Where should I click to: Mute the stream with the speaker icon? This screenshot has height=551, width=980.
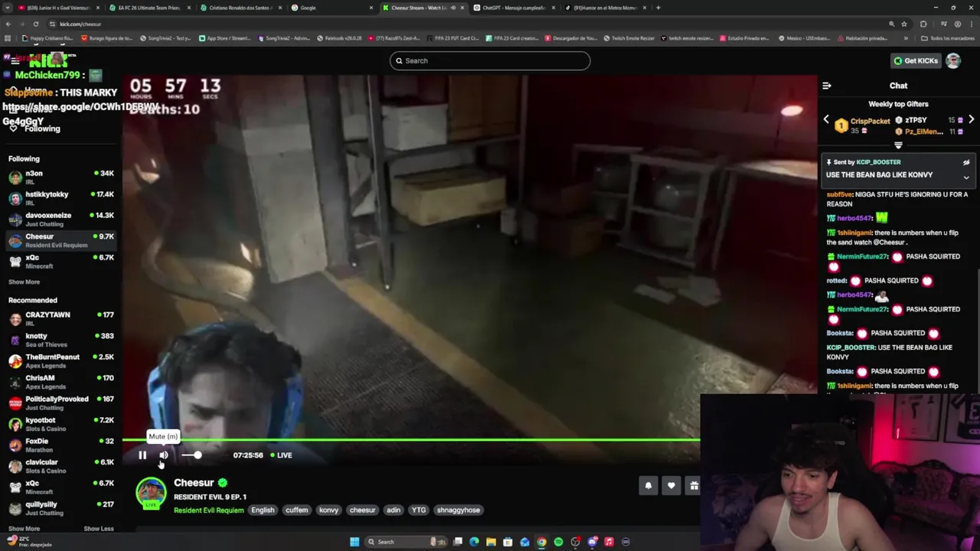click(x=164, y=455)
